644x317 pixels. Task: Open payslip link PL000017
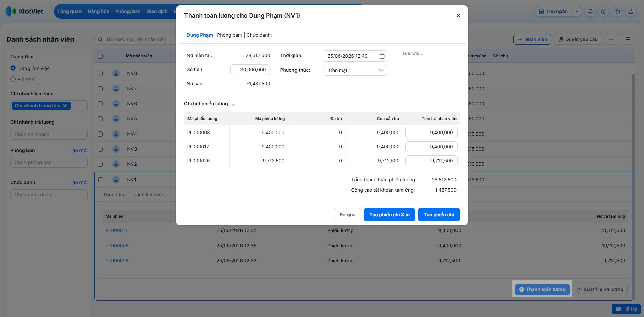[117, 230]
